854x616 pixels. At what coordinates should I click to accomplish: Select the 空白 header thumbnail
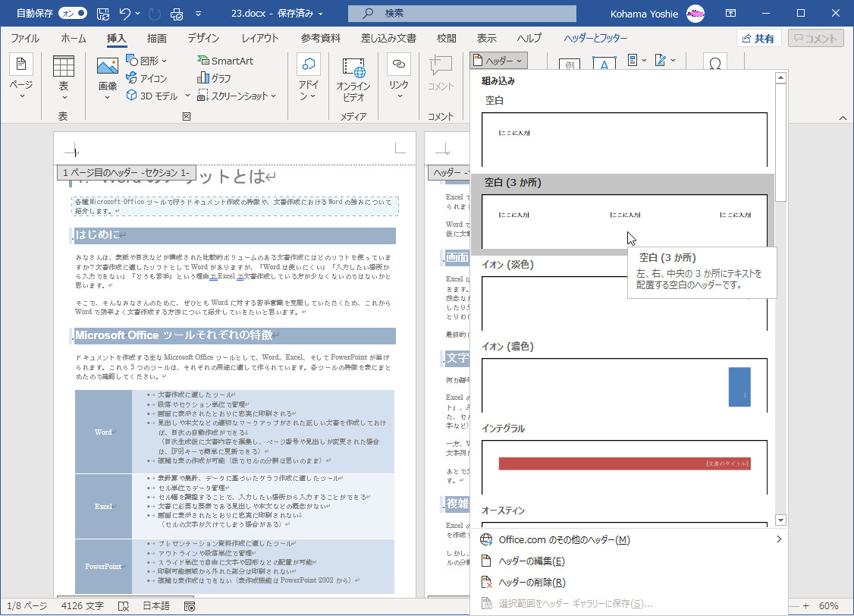(624, 140)
